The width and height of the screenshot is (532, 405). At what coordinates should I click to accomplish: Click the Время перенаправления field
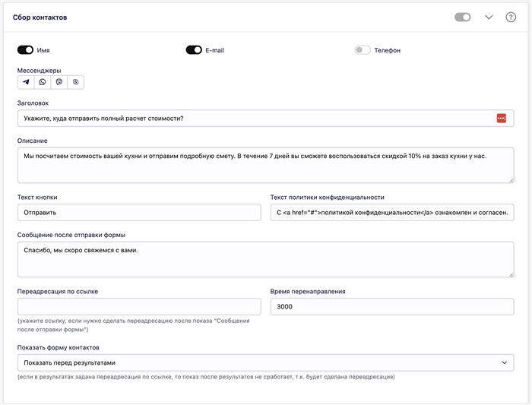(x=392, y=307)
